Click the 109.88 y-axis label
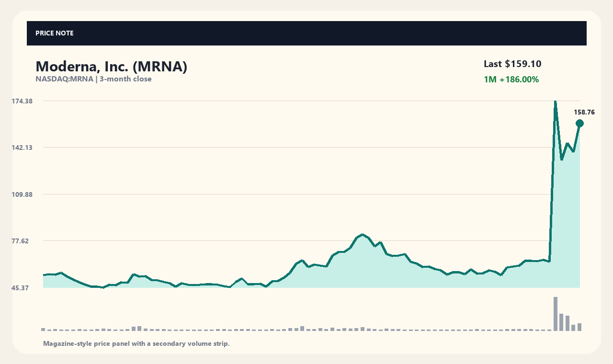Screen dimensions: 613x364 (x=22, y=194)
